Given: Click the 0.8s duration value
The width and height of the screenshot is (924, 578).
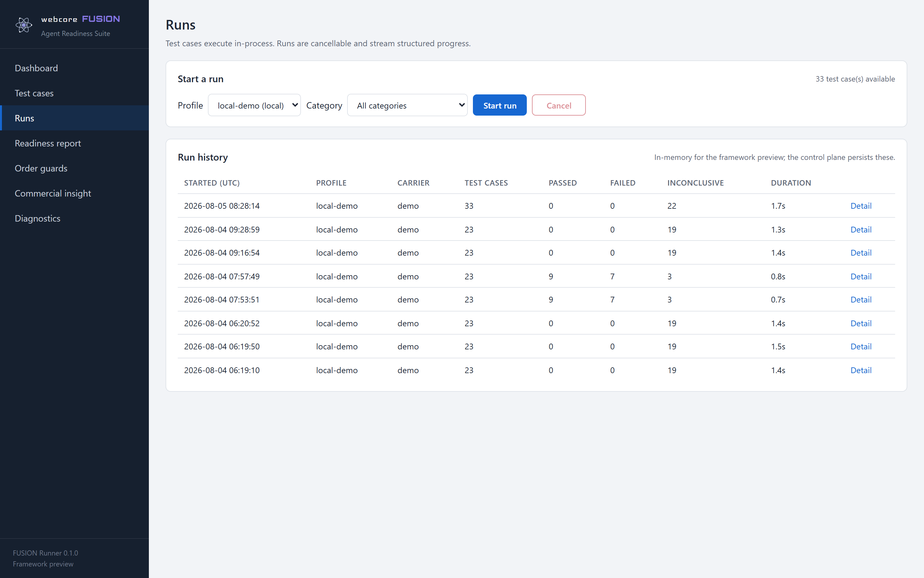Looking at the screenshot, I should tap(778, 276).
